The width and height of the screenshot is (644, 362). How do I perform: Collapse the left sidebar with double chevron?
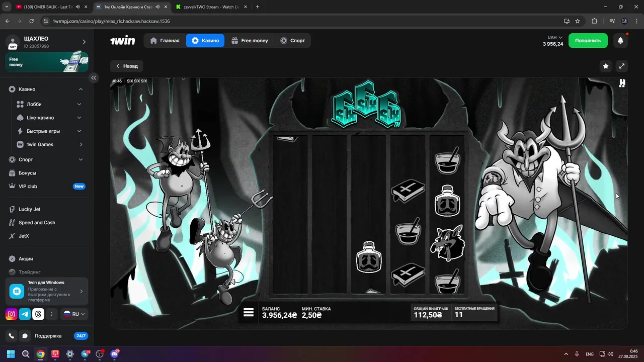point(94,78)
